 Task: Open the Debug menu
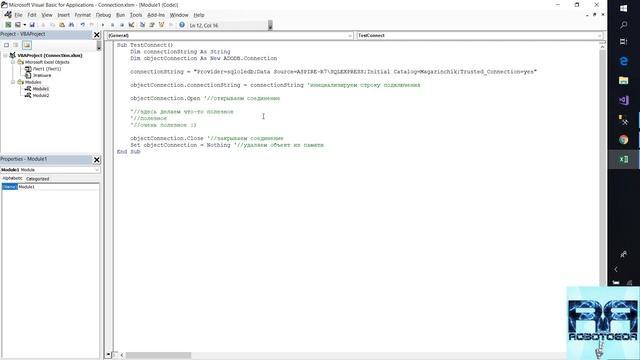(103, 15)
